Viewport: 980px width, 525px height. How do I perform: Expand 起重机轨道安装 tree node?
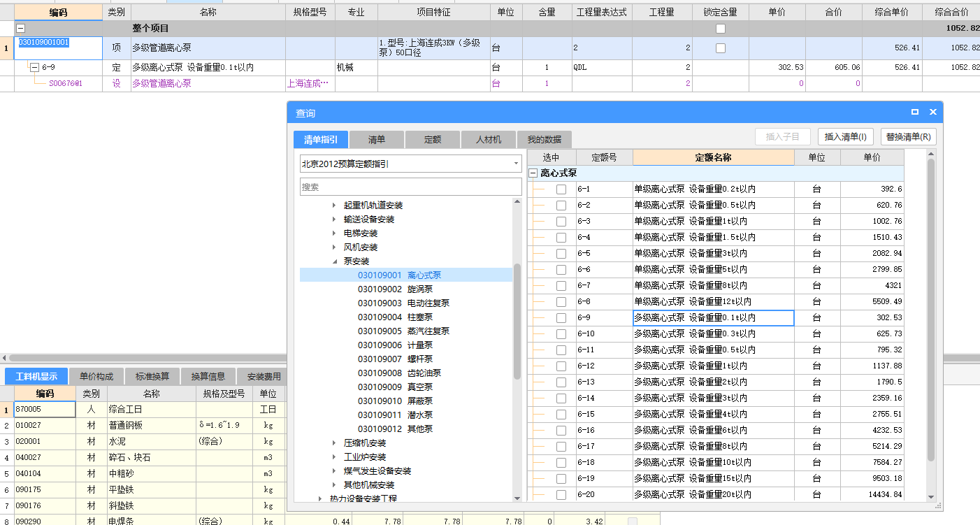point(333,206)
